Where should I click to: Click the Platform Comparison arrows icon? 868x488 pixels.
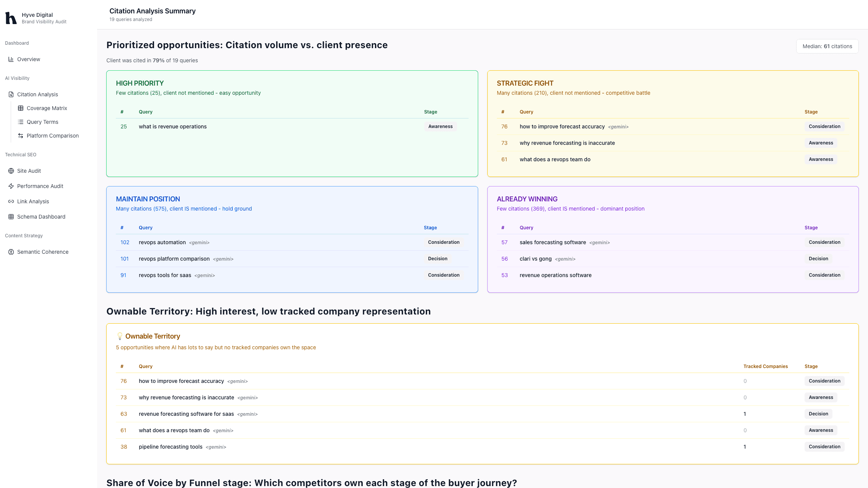coord(21,136)
